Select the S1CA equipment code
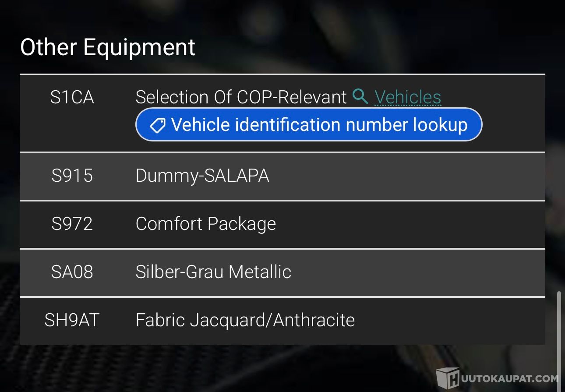565x392 pixels. coord(72,97)
